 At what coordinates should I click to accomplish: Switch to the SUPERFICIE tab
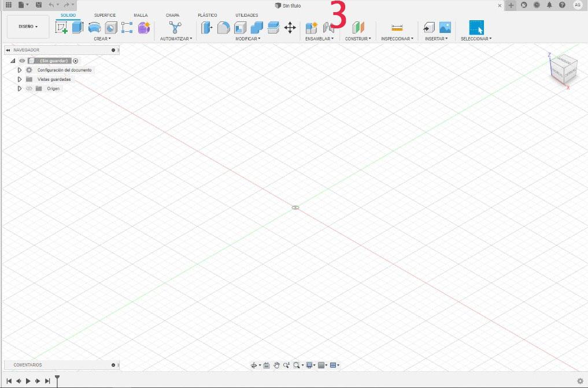[105, 16]
